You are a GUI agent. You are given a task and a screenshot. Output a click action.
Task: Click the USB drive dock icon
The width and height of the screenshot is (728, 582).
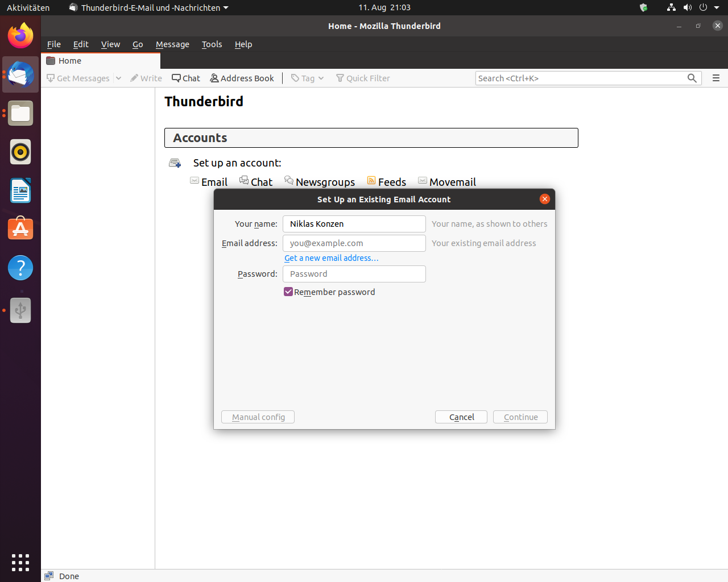pos(20,310)
